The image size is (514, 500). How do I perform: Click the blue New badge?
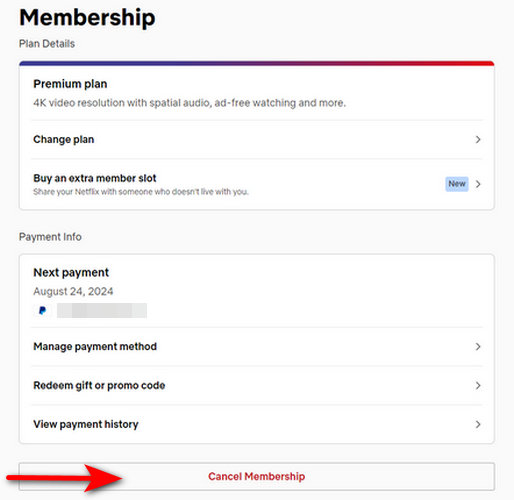[x=457, y=184]
